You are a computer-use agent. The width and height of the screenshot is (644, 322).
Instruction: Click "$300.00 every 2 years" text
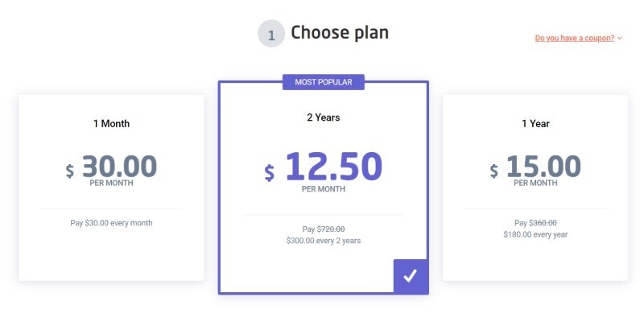[x=324, y=241]
